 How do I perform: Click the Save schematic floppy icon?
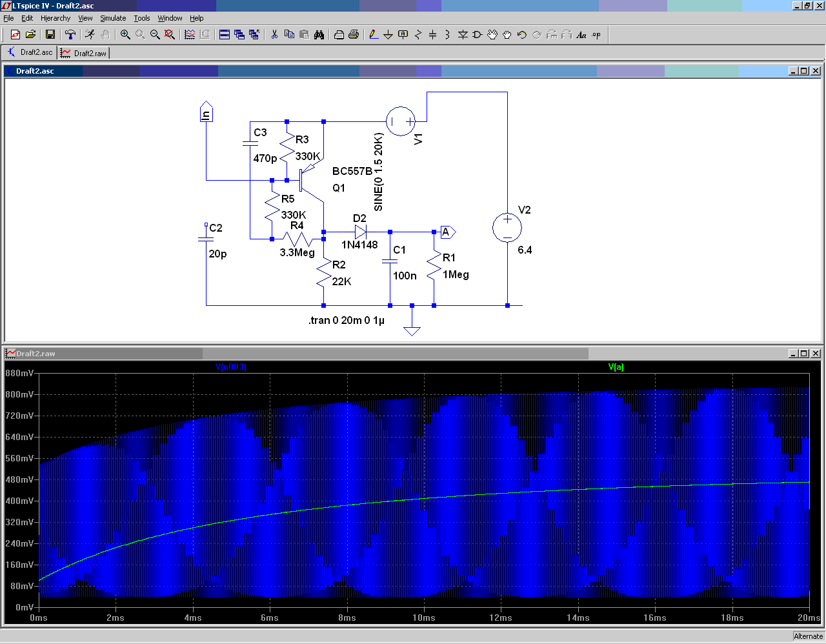click(50, 35)
